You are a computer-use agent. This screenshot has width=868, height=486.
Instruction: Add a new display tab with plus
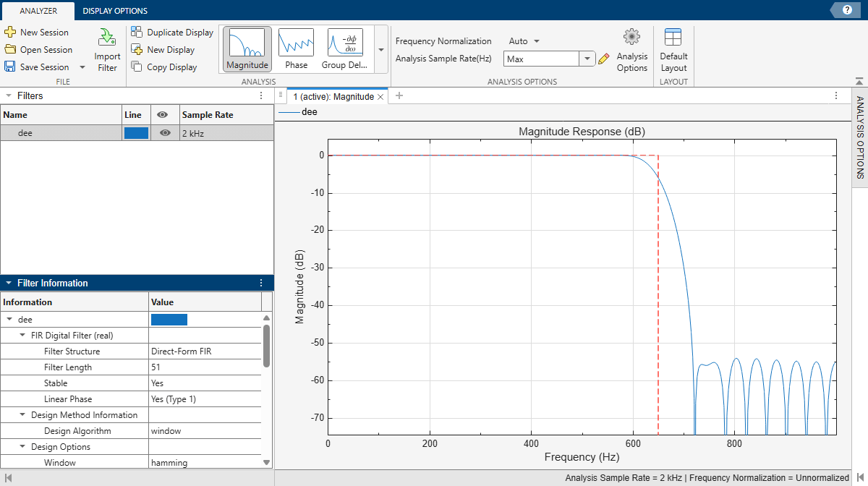click(x=399, y=95)
